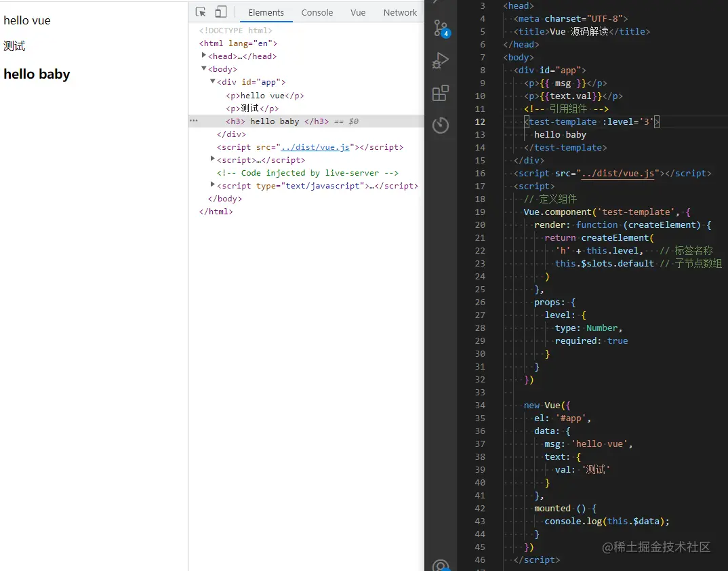Toggle device toolbar icon in DevTools
728x571 pixels.
click(x=221, y=12)
